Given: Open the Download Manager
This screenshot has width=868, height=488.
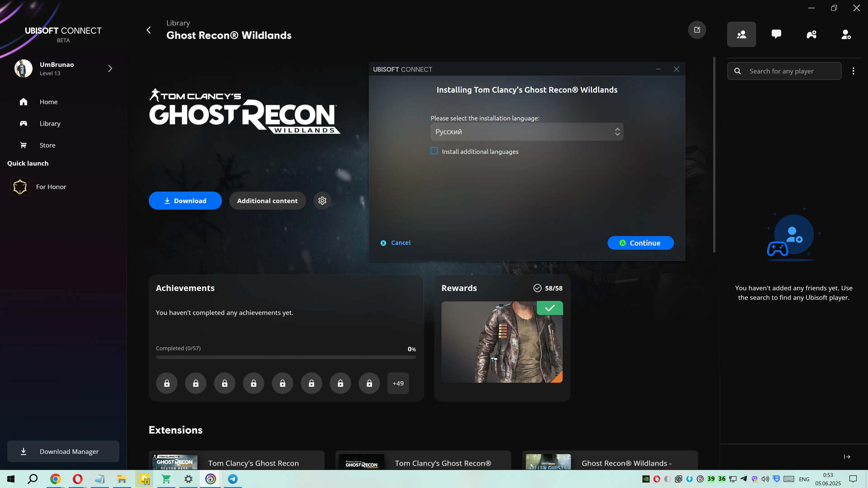Looking at the screenshot, I should click(63, 452).
